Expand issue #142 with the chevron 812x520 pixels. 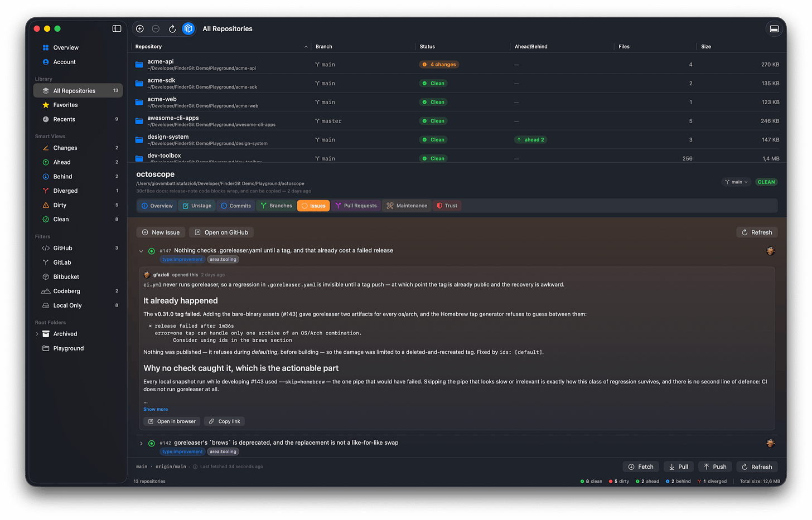141,444
